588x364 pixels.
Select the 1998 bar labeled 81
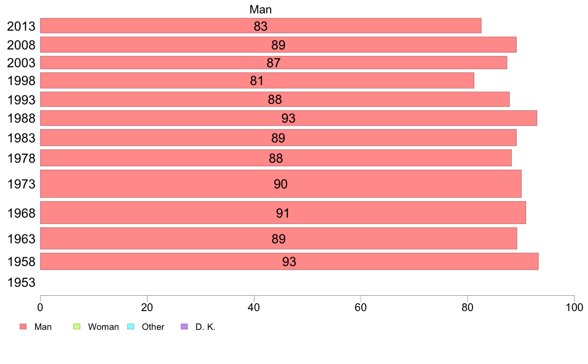click(x=257, y=81)
